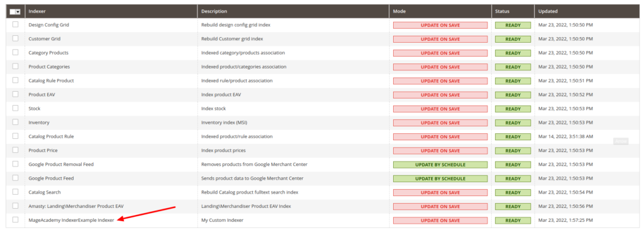The width and height of the screenshot is (644, 230).
Task: Click the My Custom Indexer description text
Action: coord(222,220)
